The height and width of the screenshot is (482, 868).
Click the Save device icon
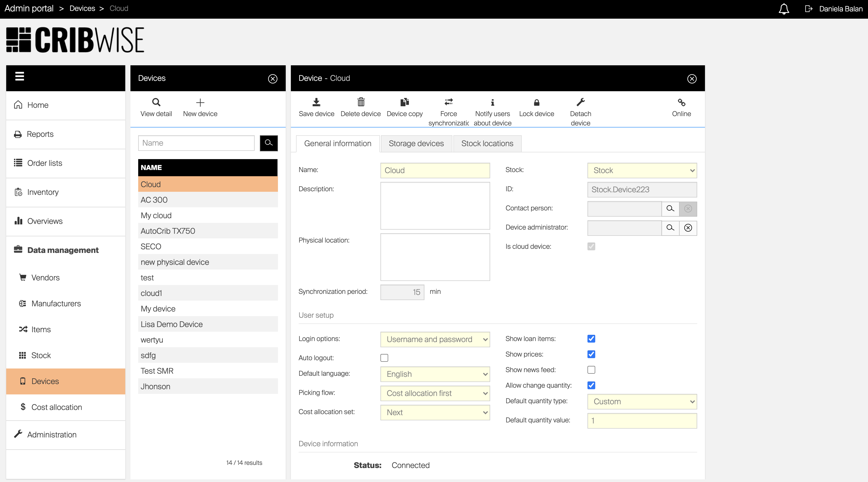tap(316, 102)
